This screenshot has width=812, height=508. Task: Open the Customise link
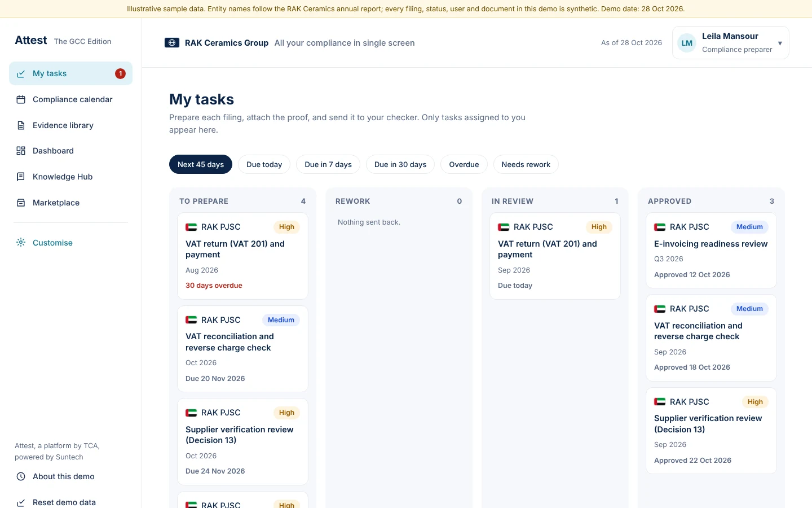coord(71,243)
